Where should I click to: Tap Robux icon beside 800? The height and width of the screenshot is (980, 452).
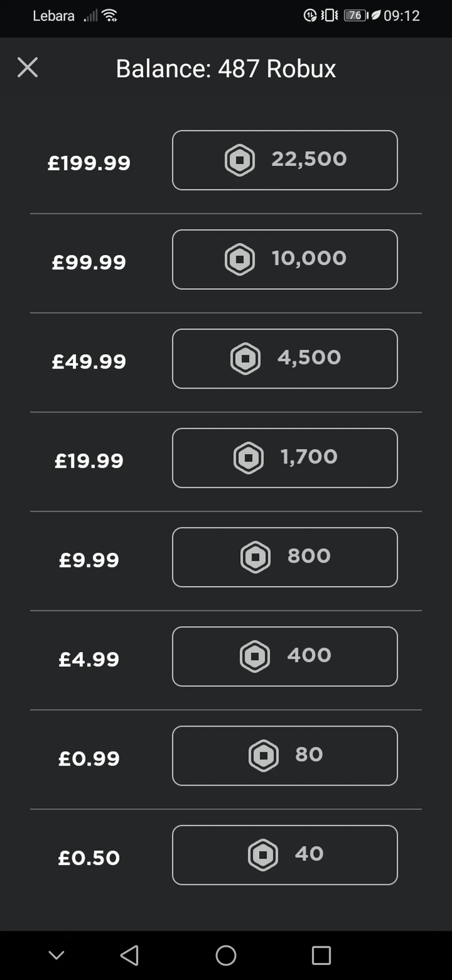click(256, 557)
